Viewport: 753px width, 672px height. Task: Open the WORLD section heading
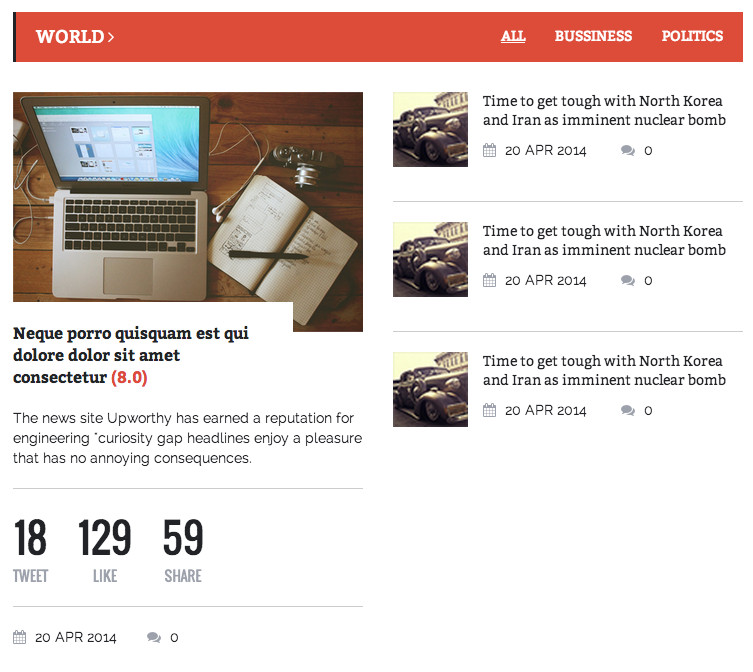click(x=70, y=37)
